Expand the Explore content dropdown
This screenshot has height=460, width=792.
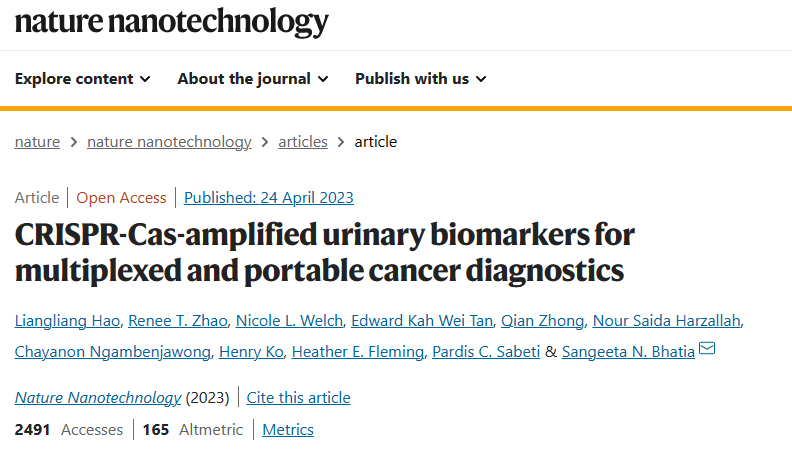[82, 79]
